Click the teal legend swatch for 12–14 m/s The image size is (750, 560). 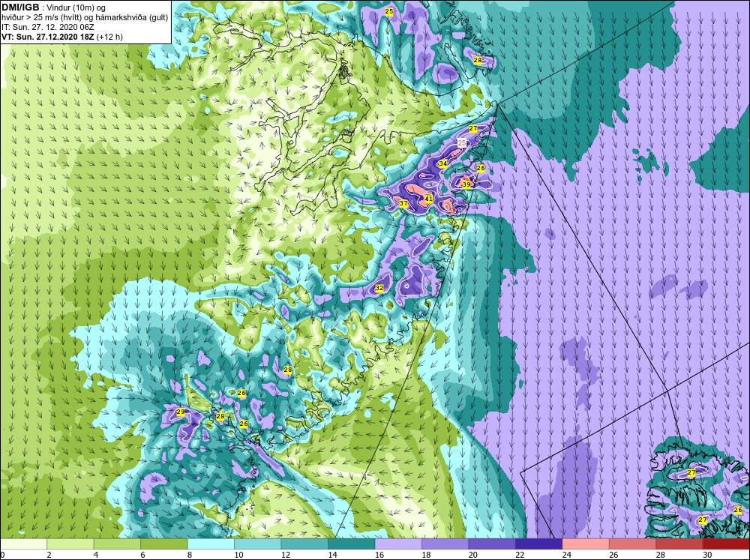tap(304, 544)
